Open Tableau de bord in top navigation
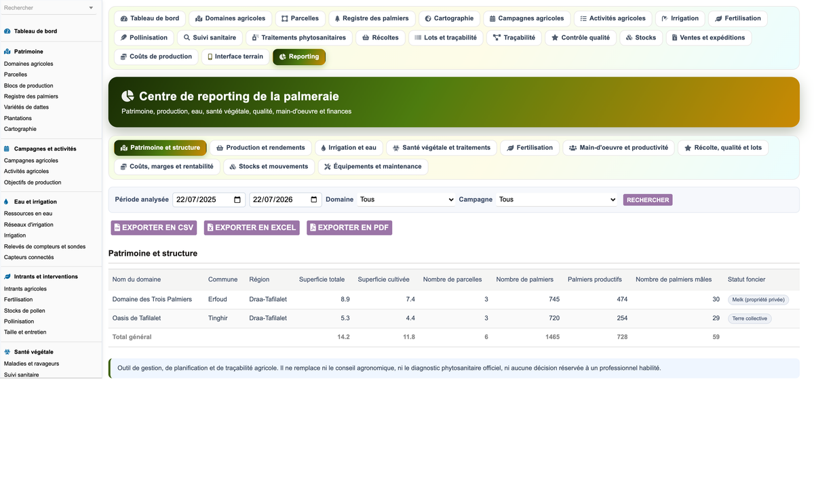Image resolution: width=814 pixels, height=504 pixels. [x=150, y=18]
